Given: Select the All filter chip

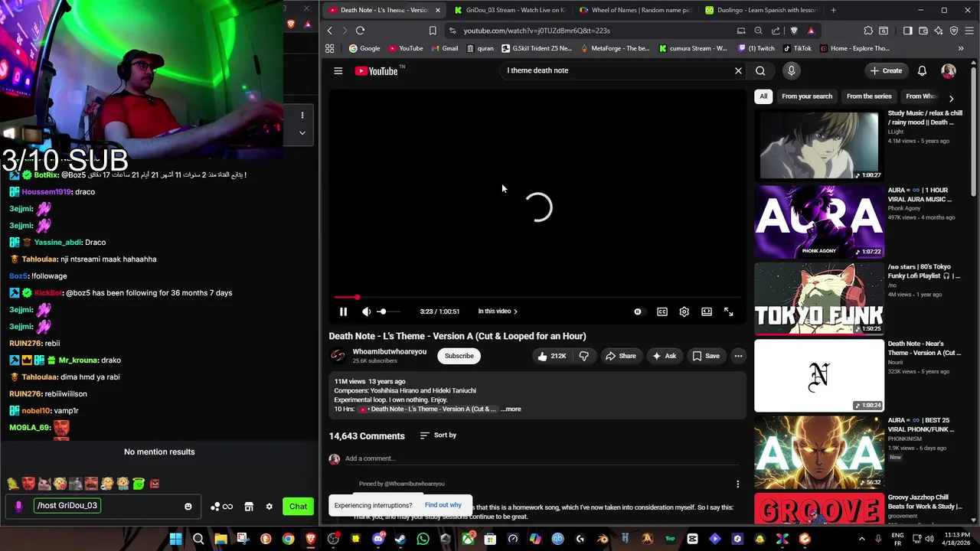Looking at the screenshot, I should [x=763, y=96].
